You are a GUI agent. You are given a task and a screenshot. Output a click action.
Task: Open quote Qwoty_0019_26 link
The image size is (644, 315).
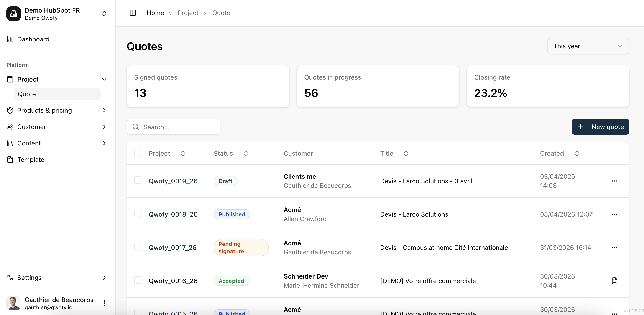tap(173, 181)
